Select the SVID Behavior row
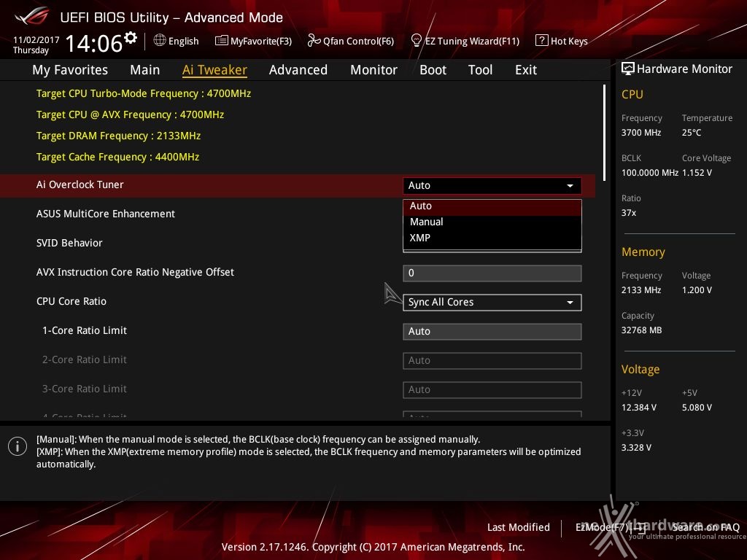This screenshot has height=560, width=747. [69, 243]
